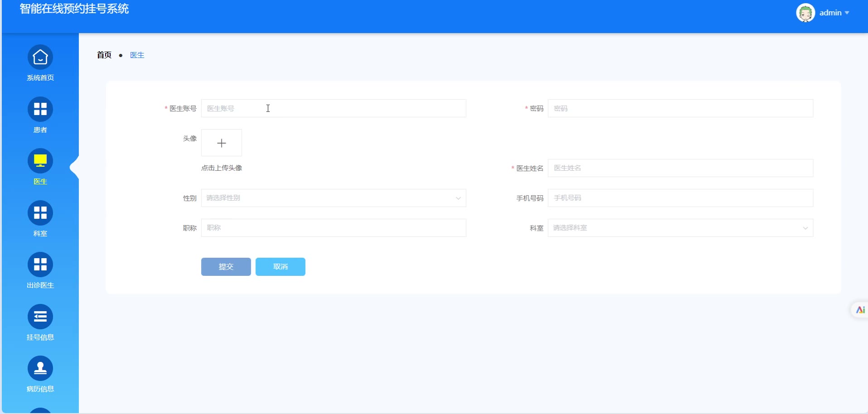The image size is (868, 414).
Task: Open the 患者 grid icon
Action: [40, 109]
